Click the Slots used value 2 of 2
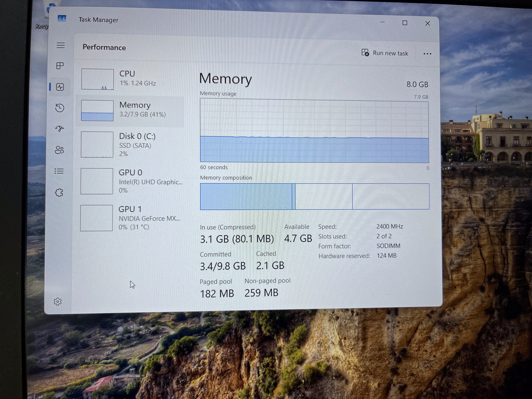The height and width of the screenshot is (399, 532). tap(384, 236)
